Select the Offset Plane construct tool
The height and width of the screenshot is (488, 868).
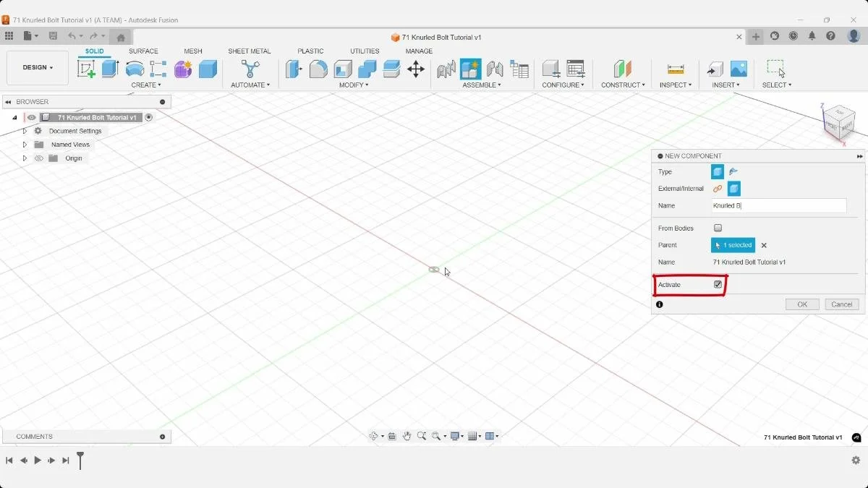click(x=622, y=69)
